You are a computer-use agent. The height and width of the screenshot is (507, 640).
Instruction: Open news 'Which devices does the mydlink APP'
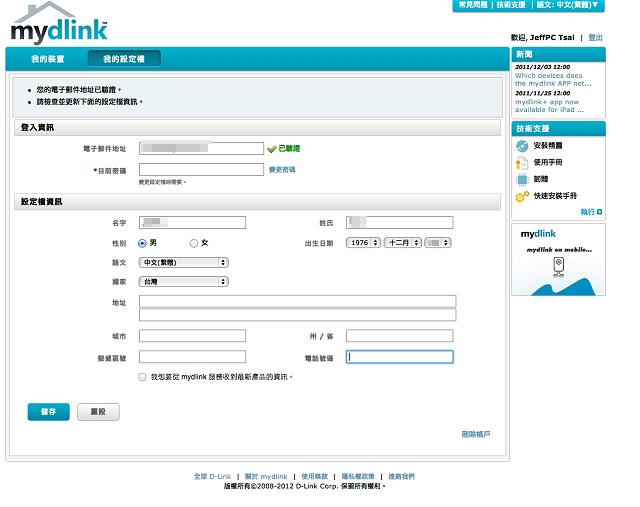553,80
